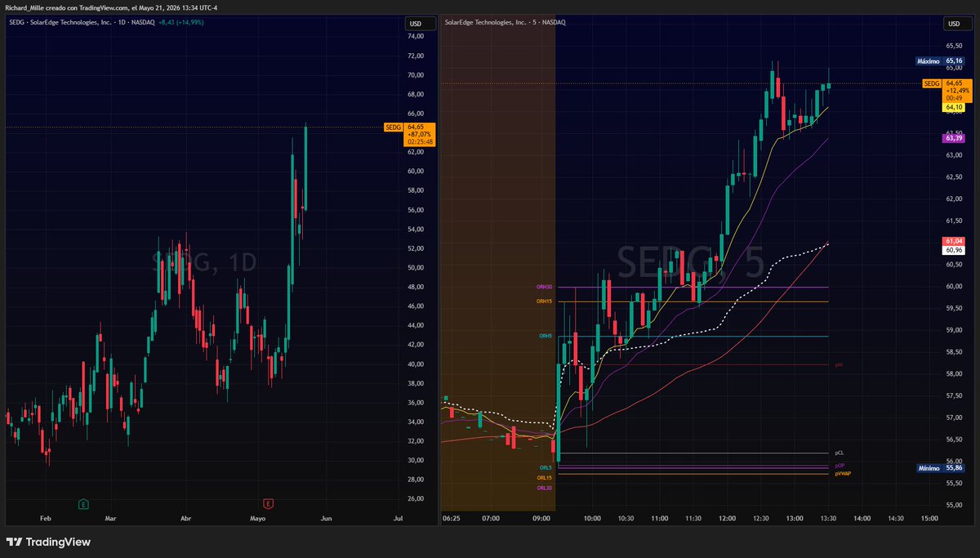The height and width of the screenshot is (558, 980).
Task: Click the Mayo label on time axis
Action: pos(257,519)
